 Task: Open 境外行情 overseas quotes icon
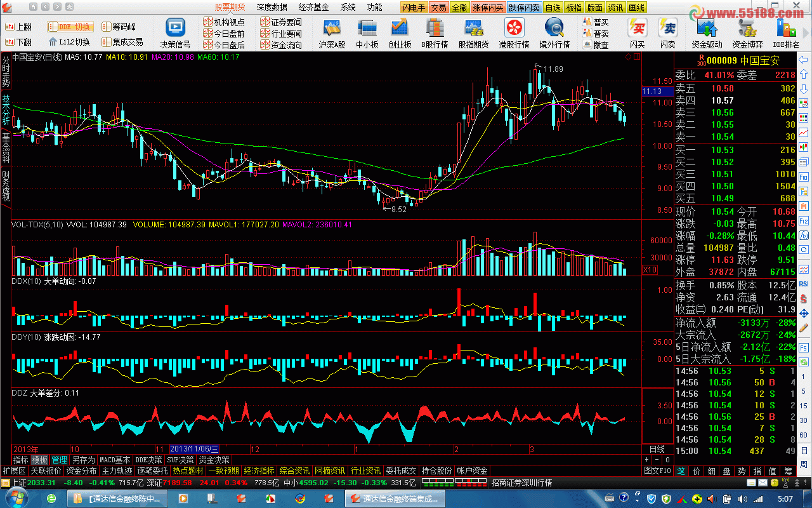[x=554, y=27]
